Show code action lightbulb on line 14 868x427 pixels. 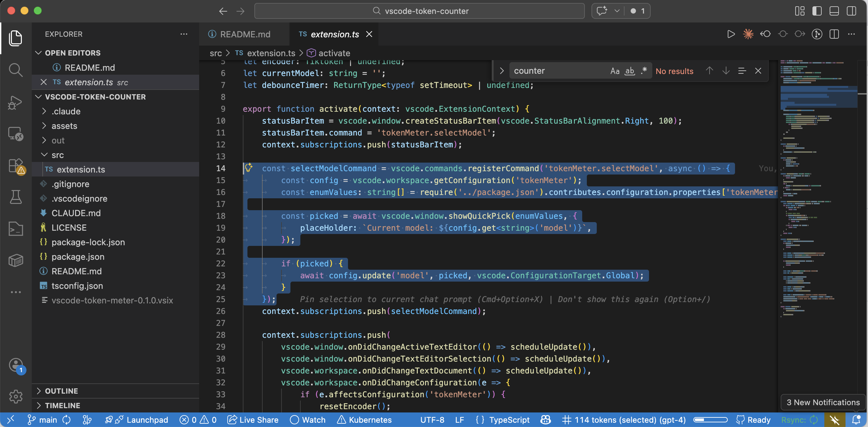(249, 168)
